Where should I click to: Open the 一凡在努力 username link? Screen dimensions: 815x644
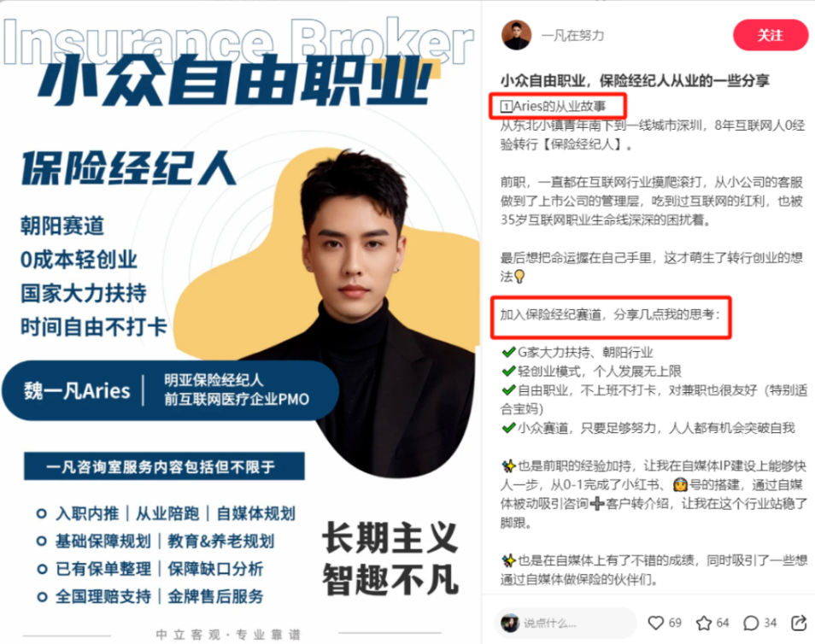coord(572,35)
